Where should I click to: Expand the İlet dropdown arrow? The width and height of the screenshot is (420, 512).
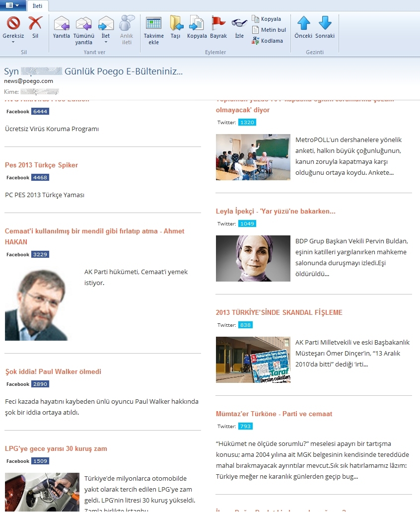[106, 42]
